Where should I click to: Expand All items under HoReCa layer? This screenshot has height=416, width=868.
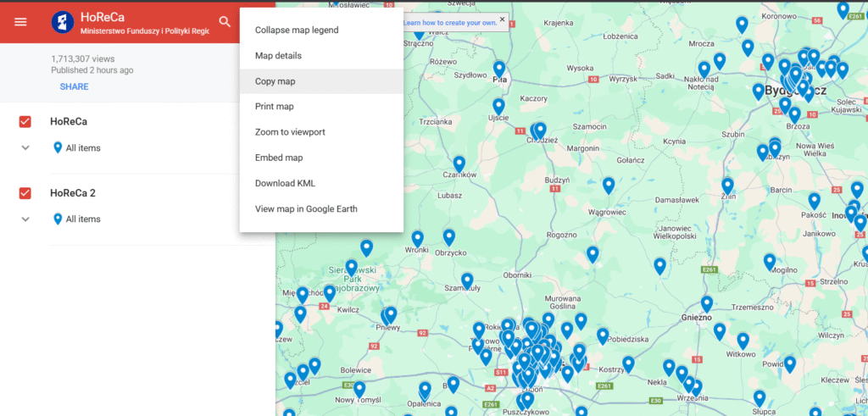coord(25,148)
